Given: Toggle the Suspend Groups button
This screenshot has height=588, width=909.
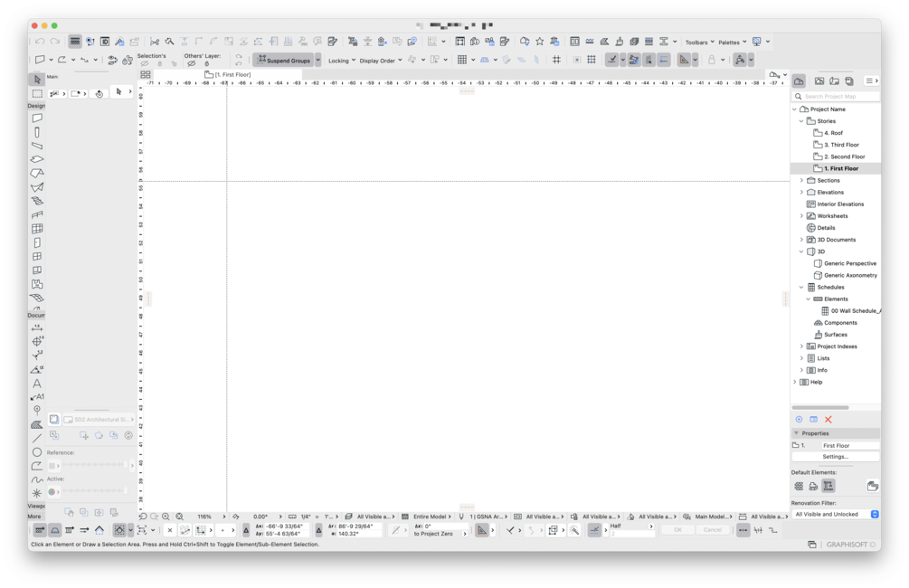Looking at the screenshot, I should click(x=284, y=60).
